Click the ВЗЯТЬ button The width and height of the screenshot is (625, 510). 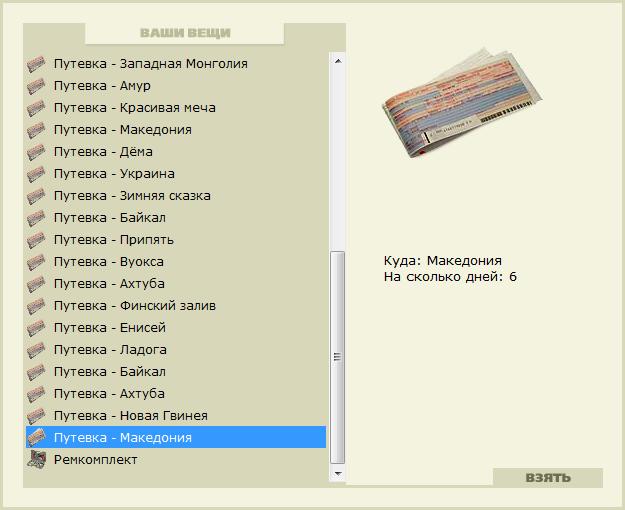(x=548, y=477)
